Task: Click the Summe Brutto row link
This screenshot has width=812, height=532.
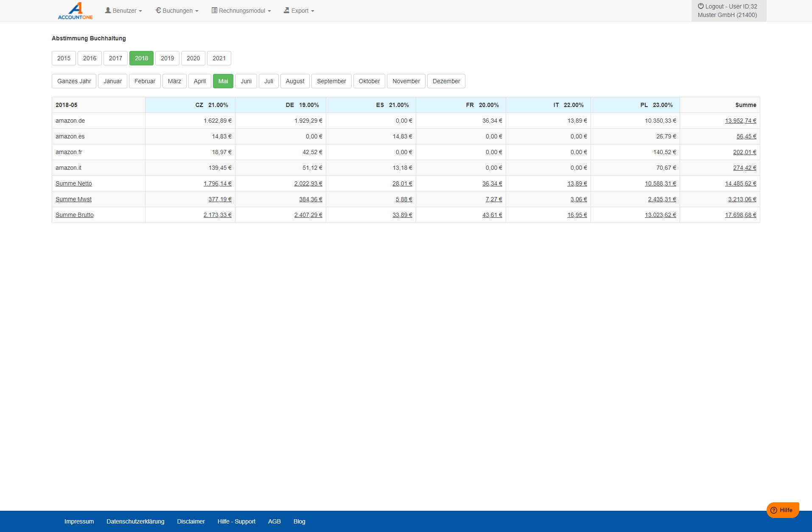Action: pyautogui.click(x=75, y=215)
